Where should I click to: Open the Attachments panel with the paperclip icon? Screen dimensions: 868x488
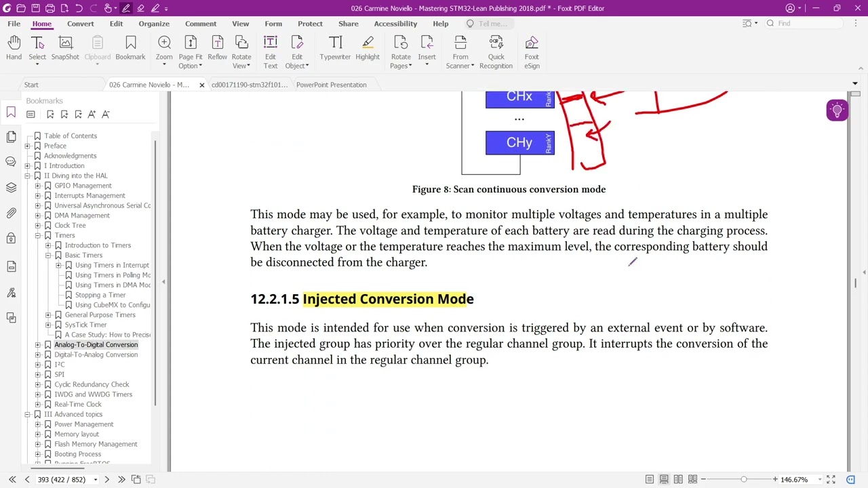(x=11, y=213)
